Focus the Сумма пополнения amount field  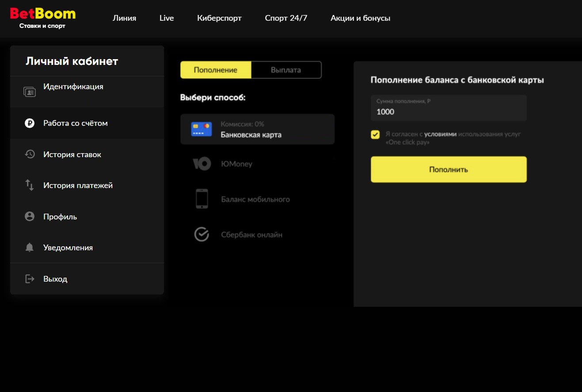(449, 108)
